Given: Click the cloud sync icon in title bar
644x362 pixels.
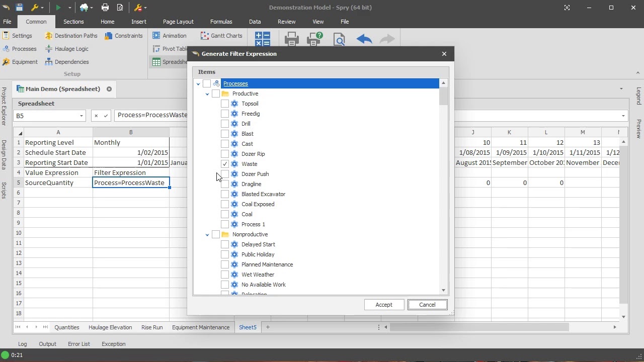Looking at the screenshot, I should tap(84, 8).
